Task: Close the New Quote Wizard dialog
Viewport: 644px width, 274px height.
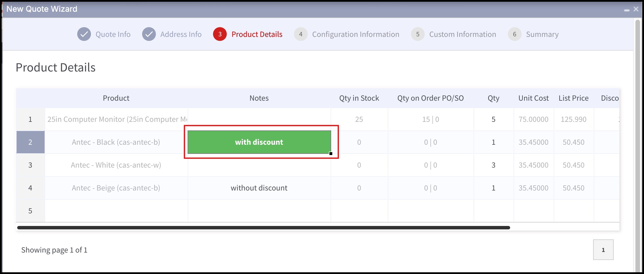Action: click(x=636, y=9)
